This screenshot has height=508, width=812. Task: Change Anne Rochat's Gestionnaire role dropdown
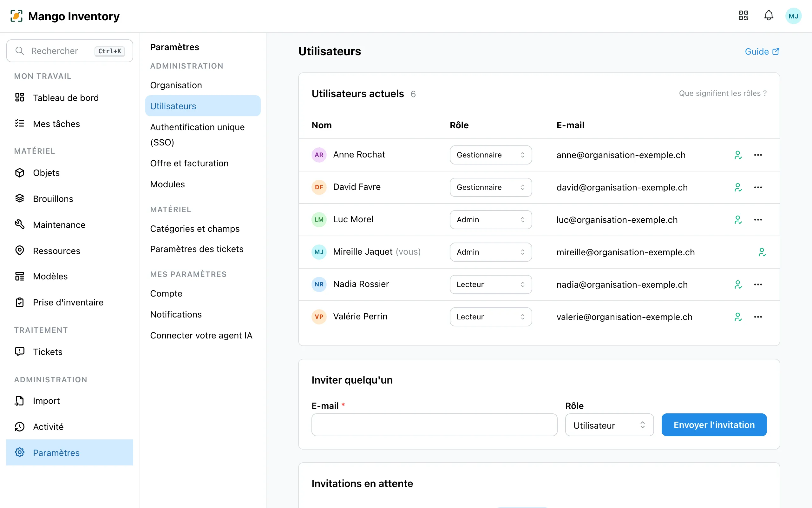[x=491, y=155]
